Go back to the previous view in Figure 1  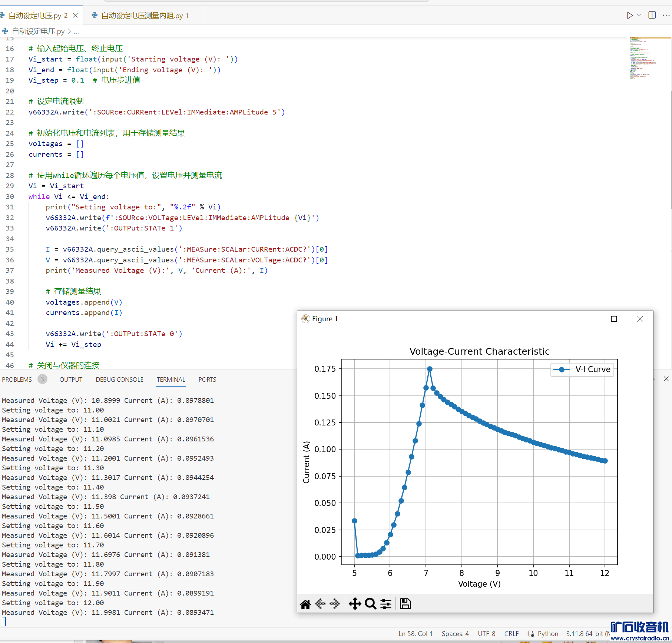321,604
